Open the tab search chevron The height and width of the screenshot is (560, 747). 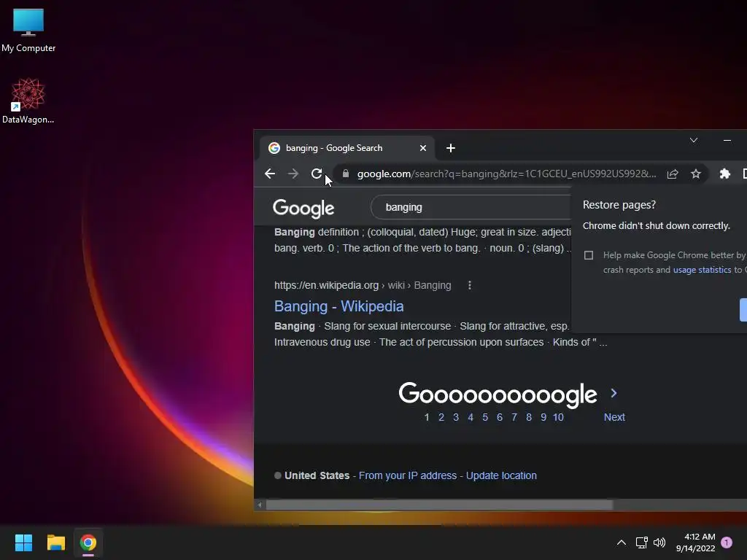(x=694, y=140)
